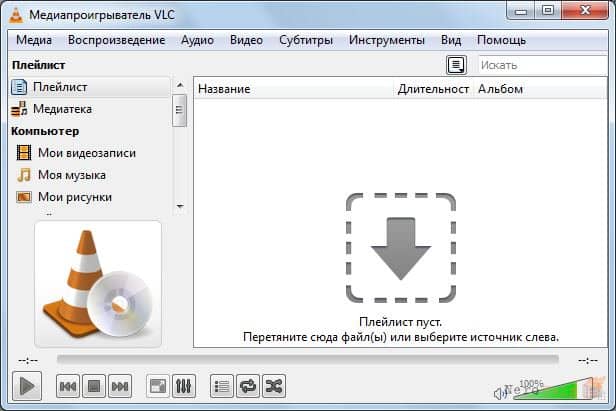Click the remaining time label right of seek bar
The width and height of the screenshot is (616, 411).
[588, 360]
